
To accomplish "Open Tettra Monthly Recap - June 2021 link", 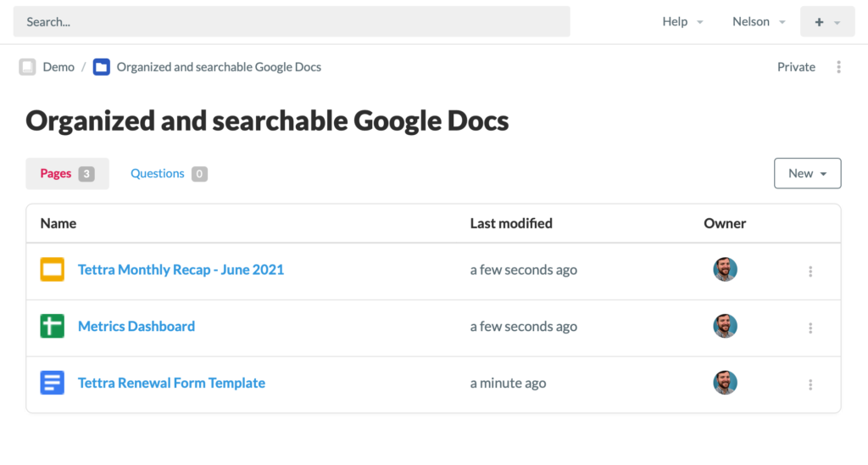I will (x=181, y=270).
